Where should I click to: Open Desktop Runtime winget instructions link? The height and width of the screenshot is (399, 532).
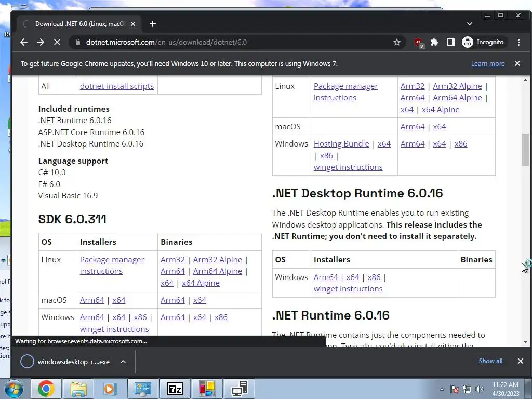click(348, 289)
